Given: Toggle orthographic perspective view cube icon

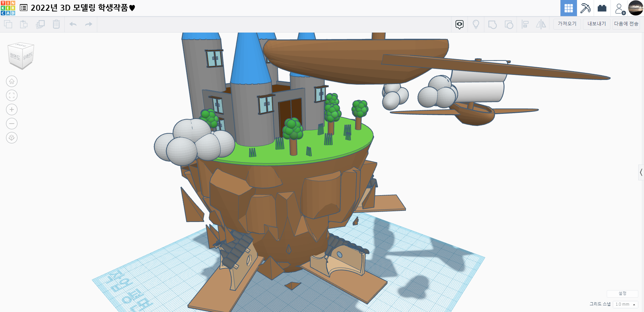Looking at the screenshot, I should pos(12,138).
